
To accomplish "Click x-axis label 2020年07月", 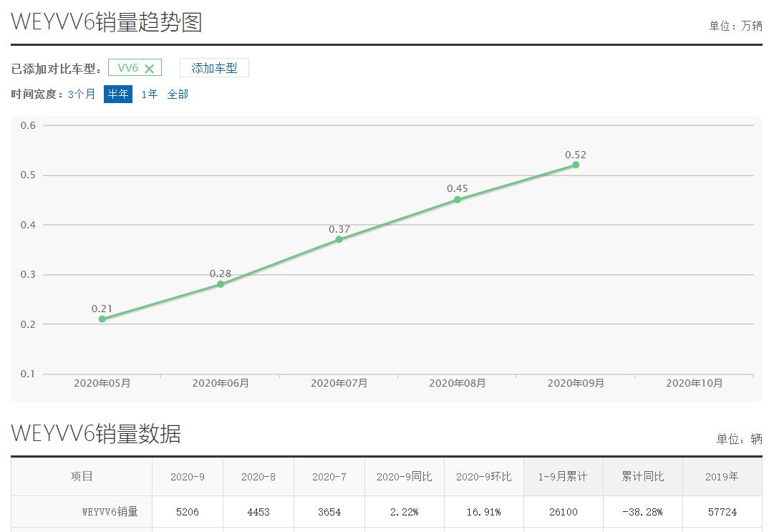I will [x=339, y=383].
